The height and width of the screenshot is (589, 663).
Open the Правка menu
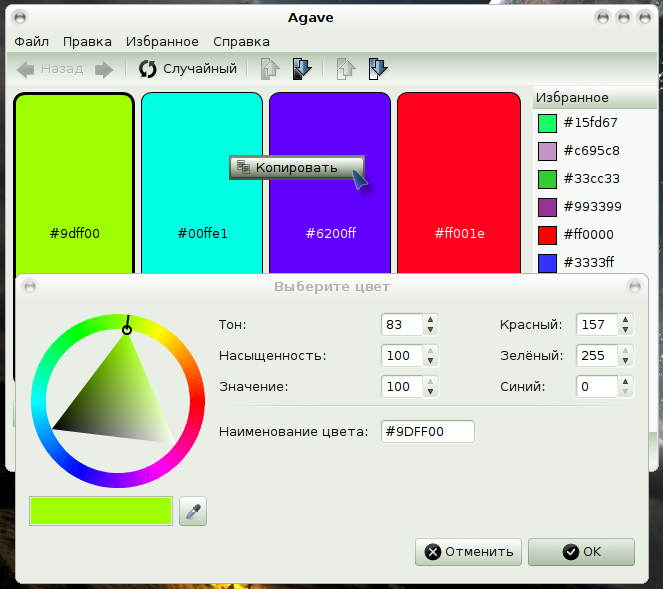click(x=87, y=41)
